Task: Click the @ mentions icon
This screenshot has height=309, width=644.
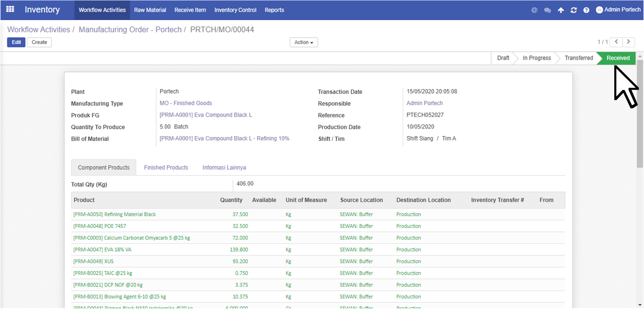Action: [535, 10]
